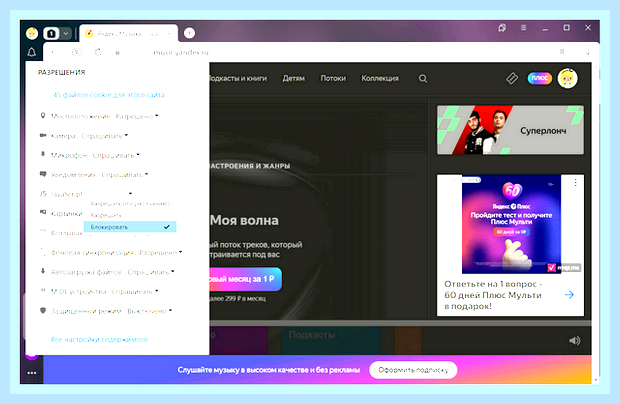Click the location pin icon
The image size is (620, 404).
click(43, 115)
